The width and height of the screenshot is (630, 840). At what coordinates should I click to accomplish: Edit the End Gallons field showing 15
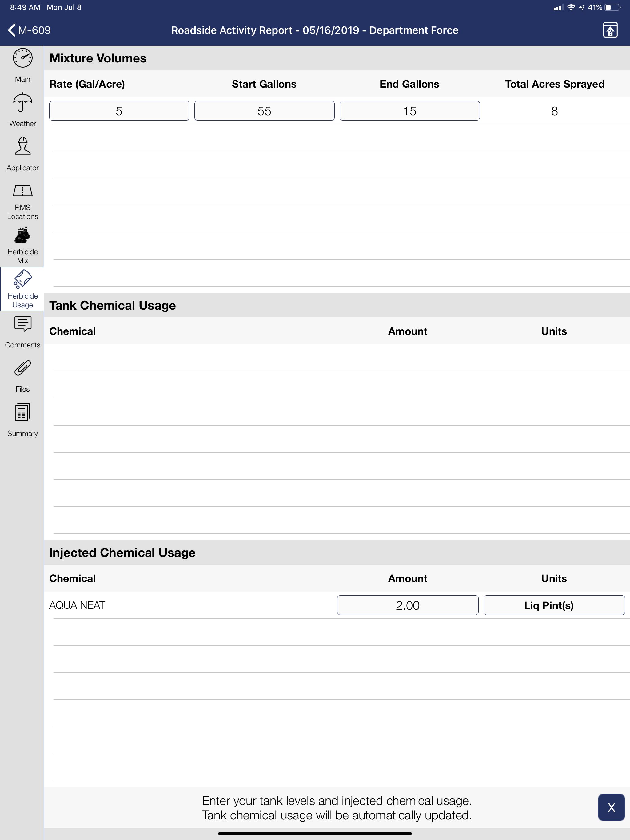click(410, 111)
